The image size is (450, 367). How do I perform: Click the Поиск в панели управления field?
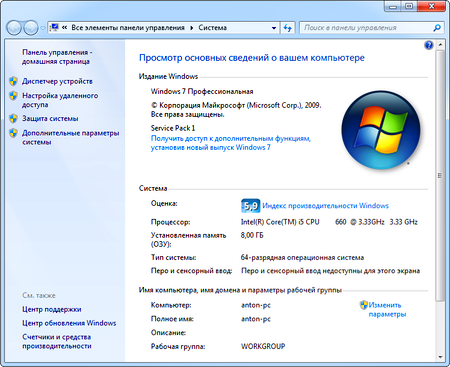[366, 28]
